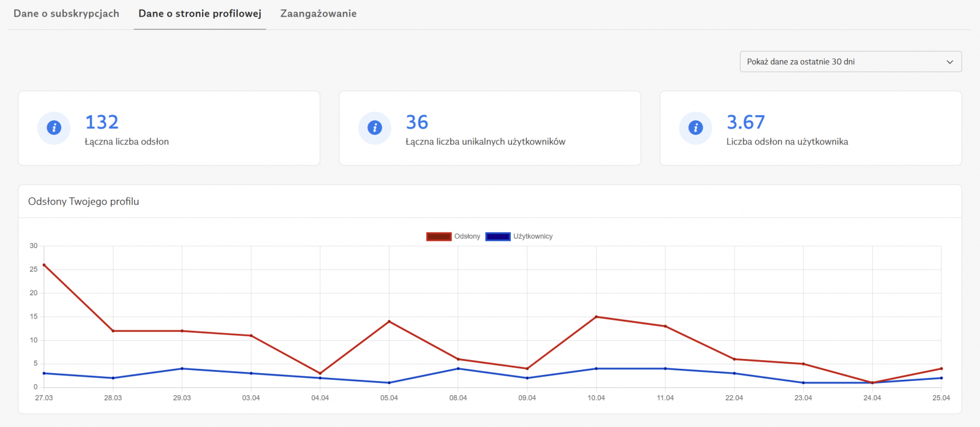Click the '132' total views number

pos(102,123)
